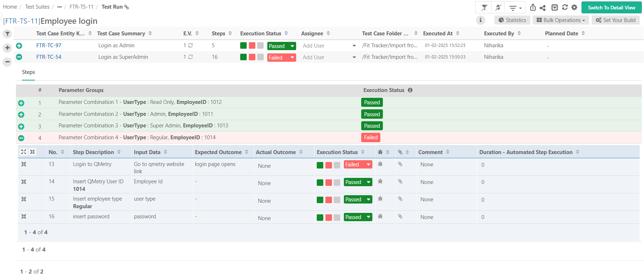Click the info icon beside Statistics
644x280 pixels.
pos(480,20)
